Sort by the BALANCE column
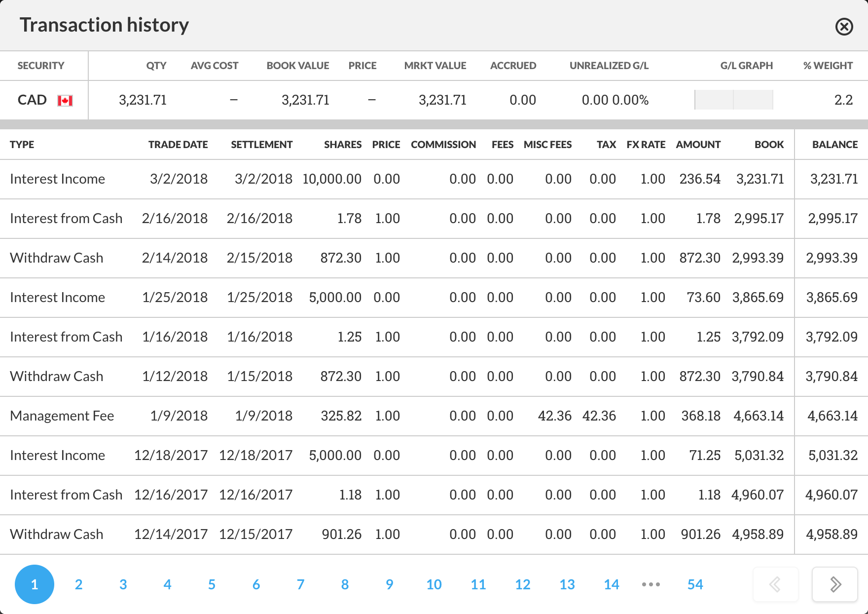Viewport: 868px width, 614px height. pyautogui.click(x=835, y=144)
